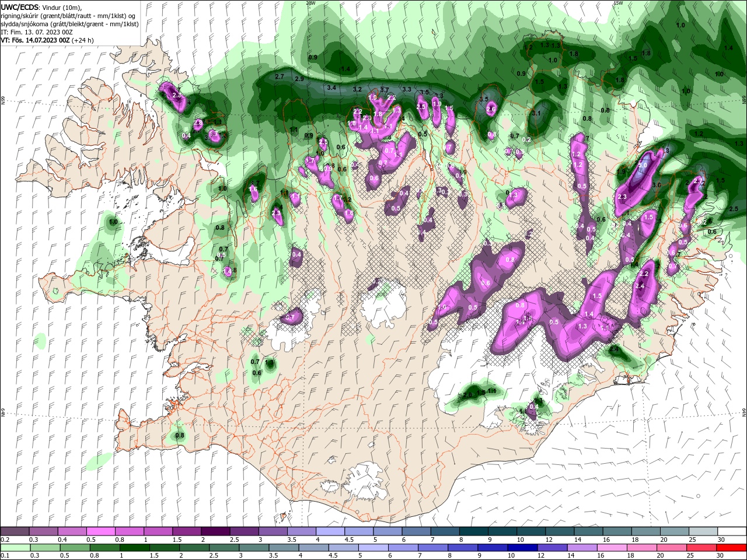Click the '15W' longitude label at top
The width and height of the screenshot is (747, 560).
[x=618, y=3]
